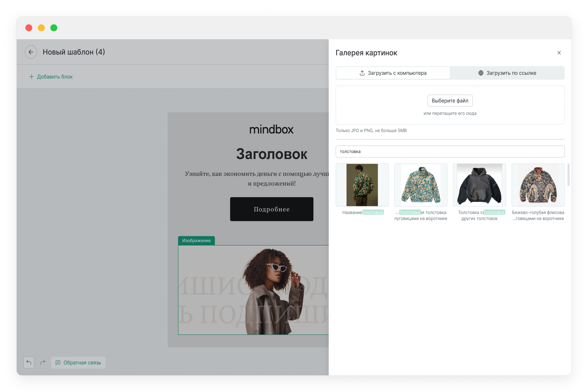This screenshot has width=588, height=392.
Task: Close the Галерея картинок panel
Action: point(559,53)
